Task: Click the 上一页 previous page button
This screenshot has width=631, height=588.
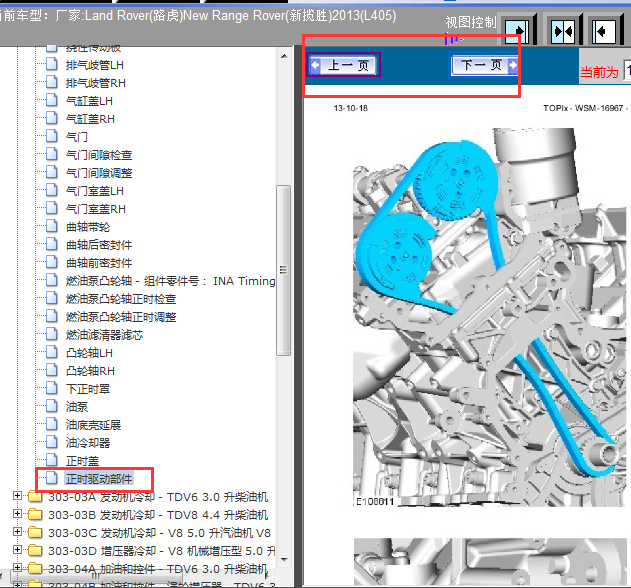Action: tap(343, 65)
